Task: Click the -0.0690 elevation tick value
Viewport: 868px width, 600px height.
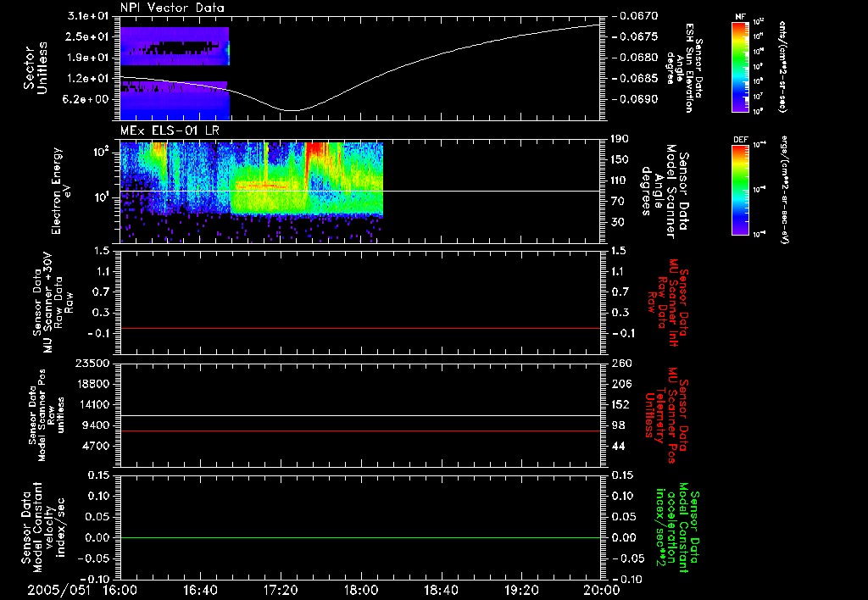Action: coord(636,99)
